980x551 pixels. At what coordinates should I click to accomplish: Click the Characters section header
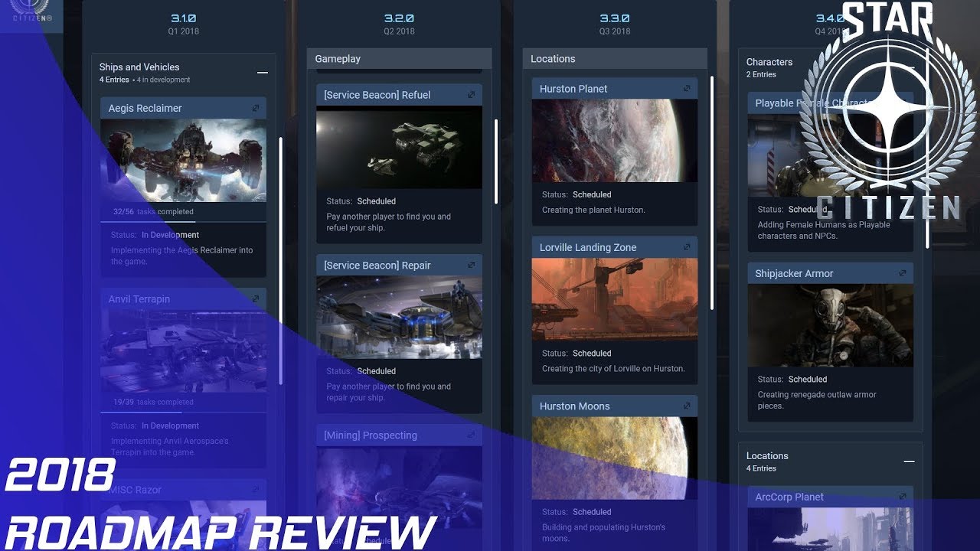[x=769, y=62]
